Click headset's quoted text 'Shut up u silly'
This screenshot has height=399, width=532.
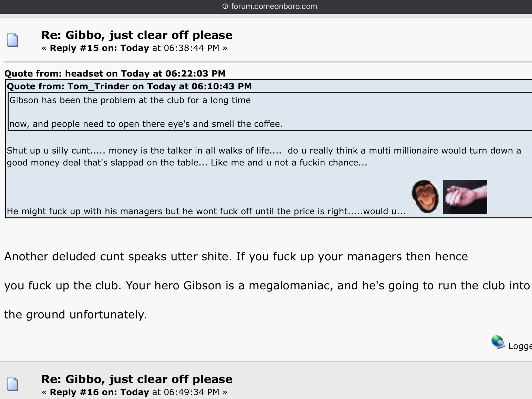[x=264, y=156]
